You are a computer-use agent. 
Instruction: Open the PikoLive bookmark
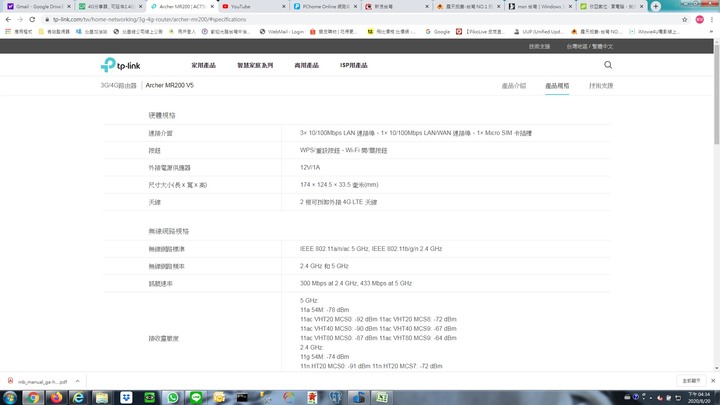tap(480, 32)
